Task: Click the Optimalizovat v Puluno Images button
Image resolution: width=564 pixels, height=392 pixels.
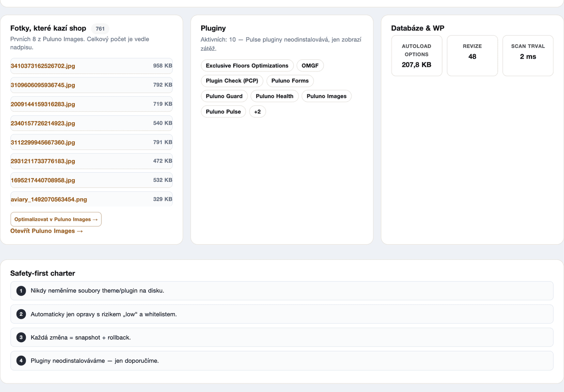Action: click(x=56, y=219)
